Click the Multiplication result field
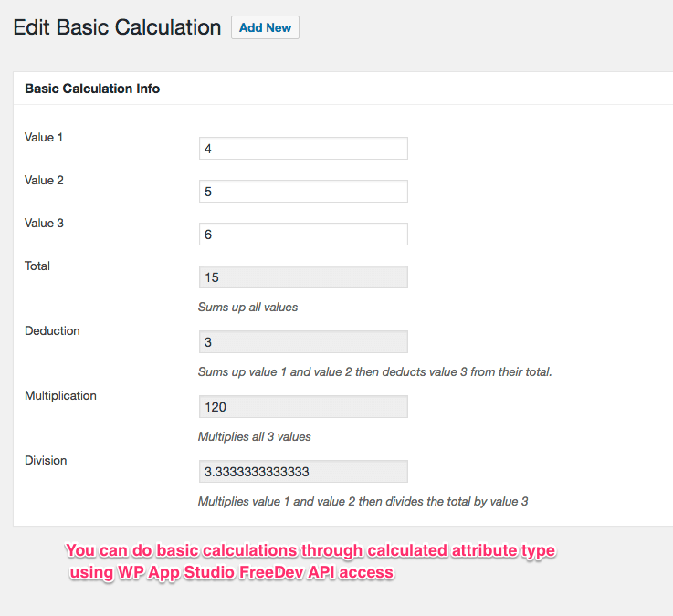 [303, 407]
